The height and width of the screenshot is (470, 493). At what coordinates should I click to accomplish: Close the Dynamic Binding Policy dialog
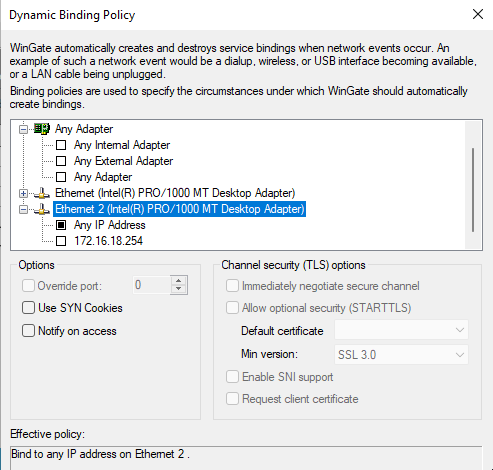(x=478, y=14)
